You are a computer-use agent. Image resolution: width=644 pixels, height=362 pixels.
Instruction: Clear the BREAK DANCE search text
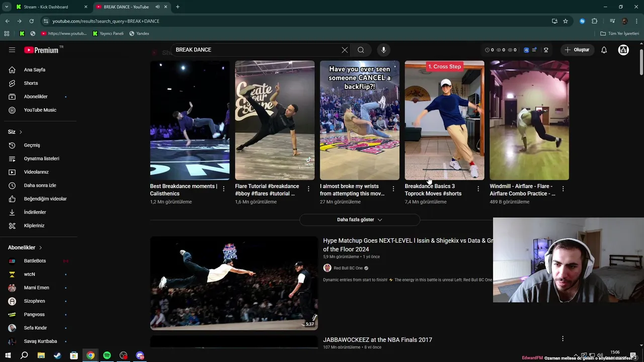pyautogui.click(x=345, y=50)
